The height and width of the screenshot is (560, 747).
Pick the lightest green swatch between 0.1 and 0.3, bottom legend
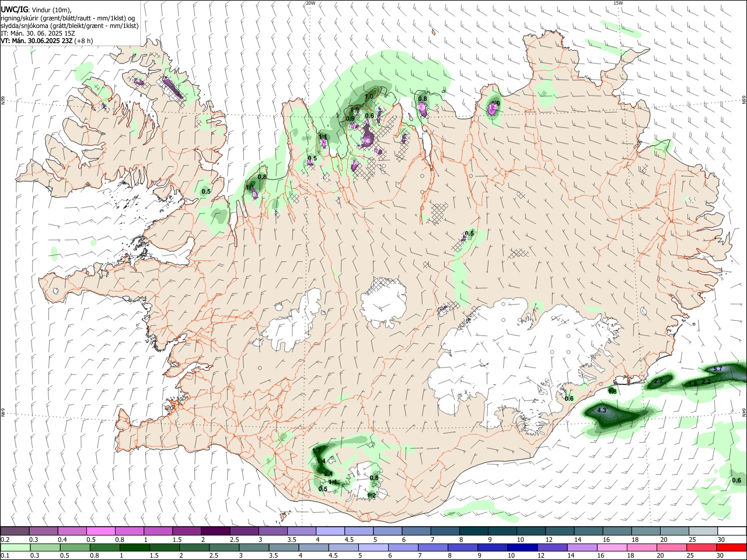[x=15, y=548]
